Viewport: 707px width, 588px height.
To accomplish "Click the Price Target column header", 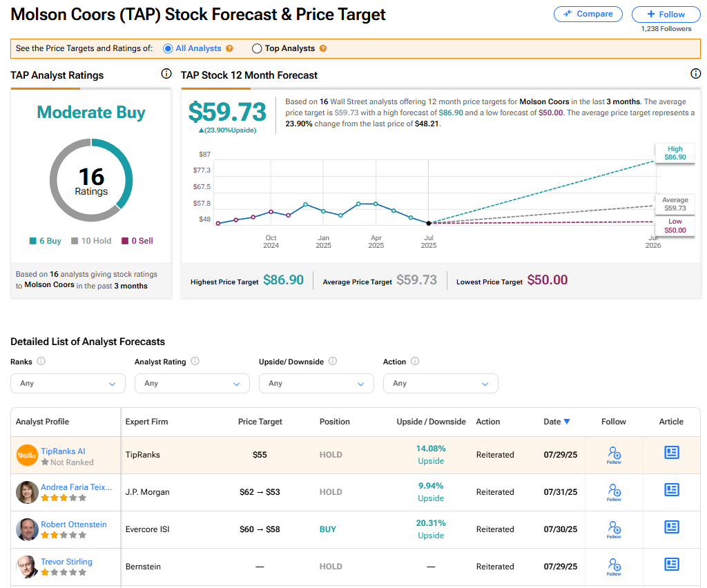I will pos(260,422).
